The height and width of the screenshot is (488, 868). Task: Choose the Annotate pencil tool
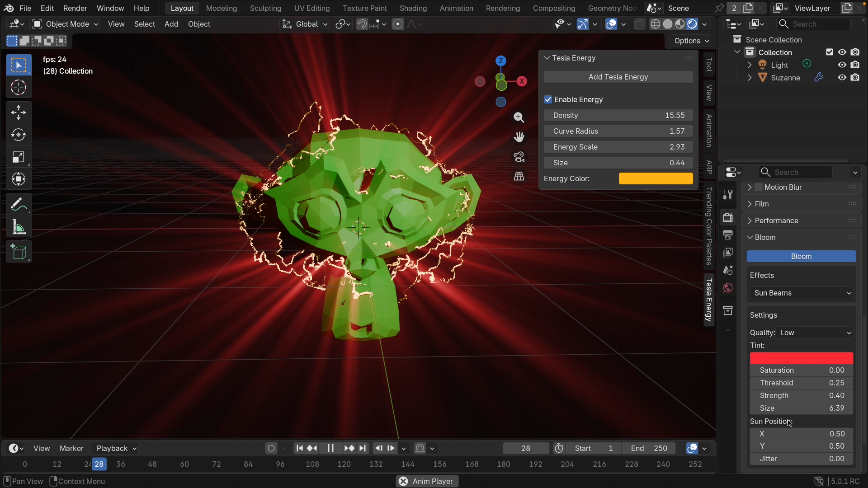point(19,205)
